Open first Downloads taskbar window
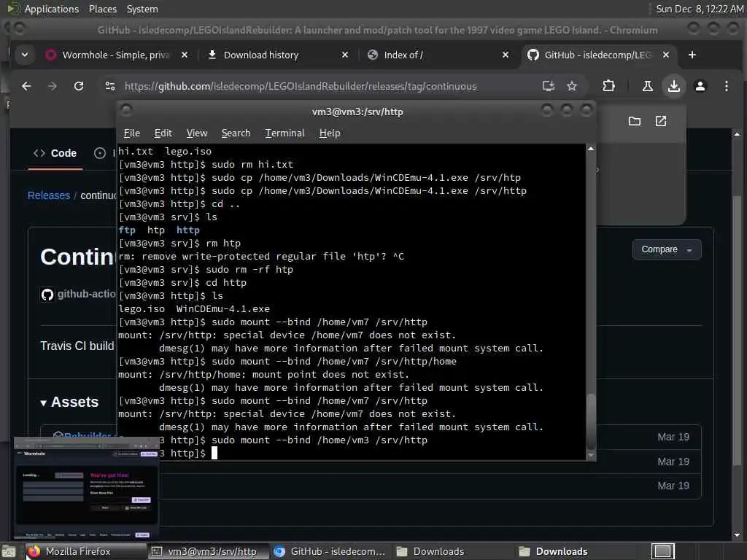Viewport: 747px width, 560px height. (452, 551)
